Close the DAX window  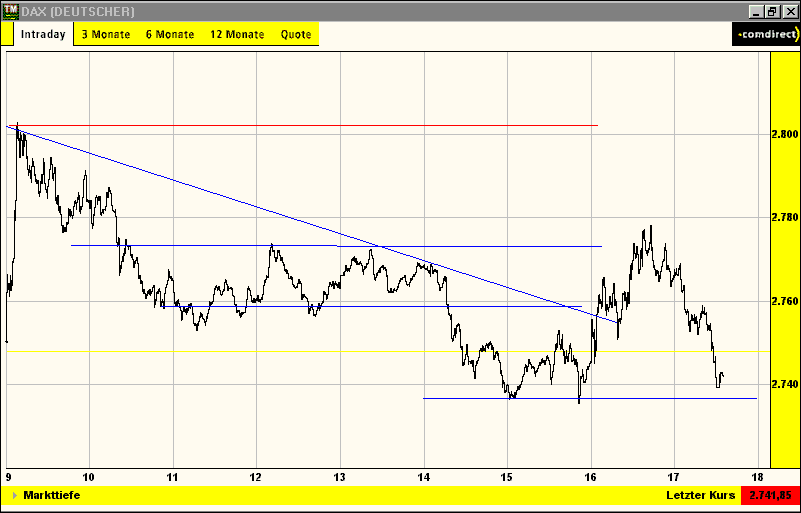[x=790, y=11]
